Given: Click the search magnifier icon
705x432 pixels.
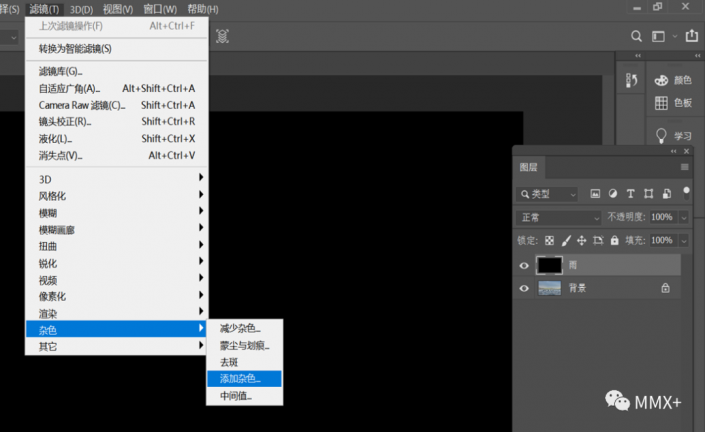Looking at the screenshot, I should pyautogui.click(x=636, y=36).
